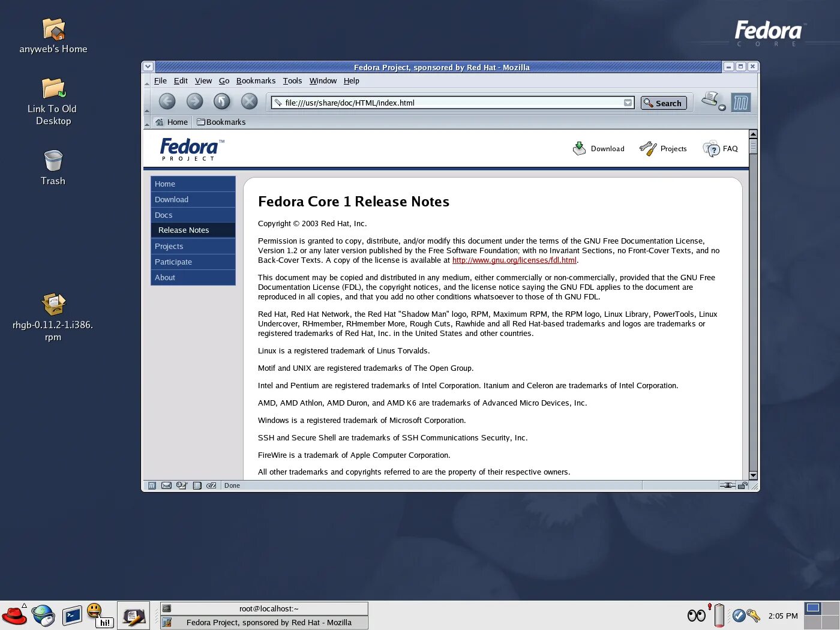This screenshot has width=840, height=630.
Task: Open the Edit menu
Action: (x=181, y=81)
